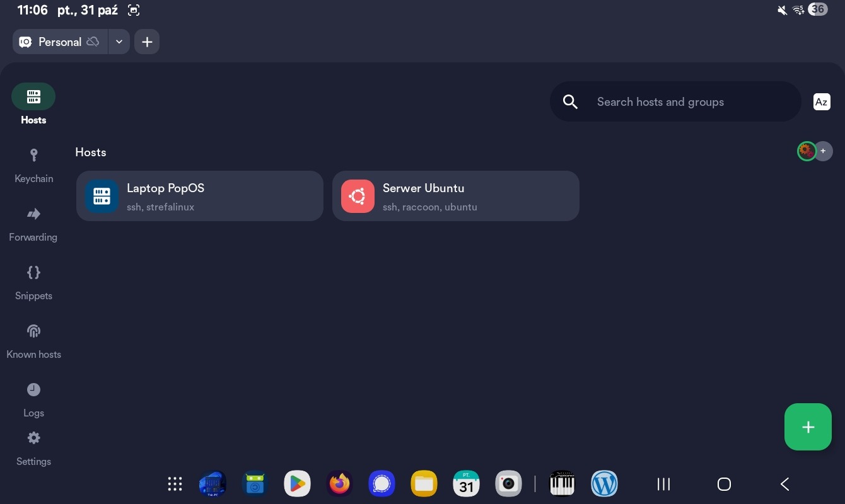Connect to Serwer Ubuntu host
Viewport: 845px width, 504px height.
(x=455, y=196)
